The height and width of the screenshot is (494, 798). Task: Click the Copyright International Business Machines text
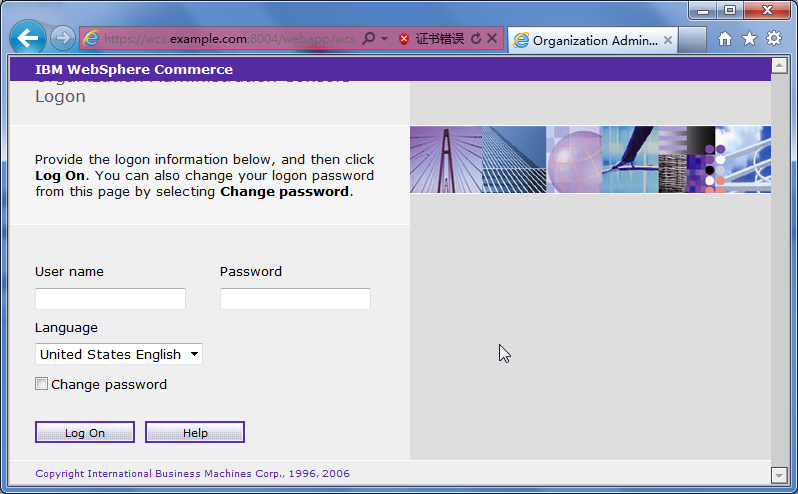pyautogui.click(x=192, y=474)
